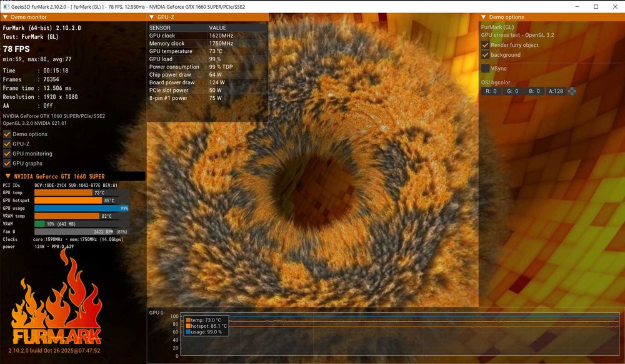This screenshot has width=625, height=364.
Task: Enable the VSync checkbox
Action: tap(485, 69)
